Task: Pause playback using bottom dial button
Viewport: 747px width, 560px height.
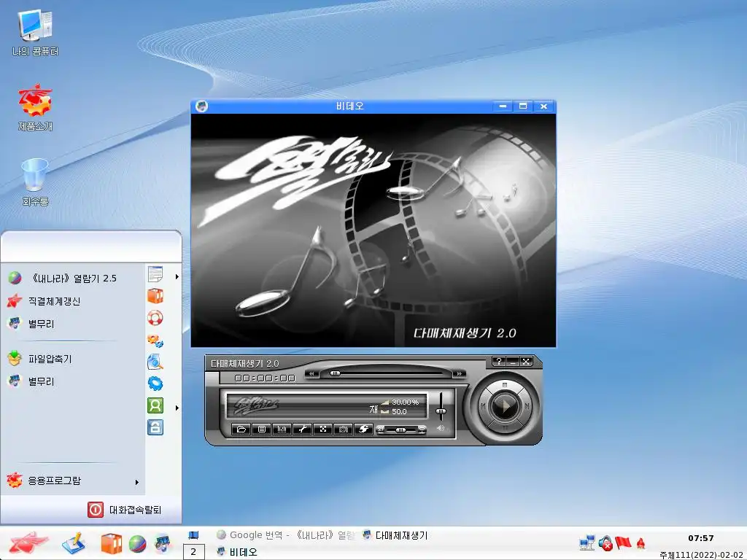Action: coord(505,427)
